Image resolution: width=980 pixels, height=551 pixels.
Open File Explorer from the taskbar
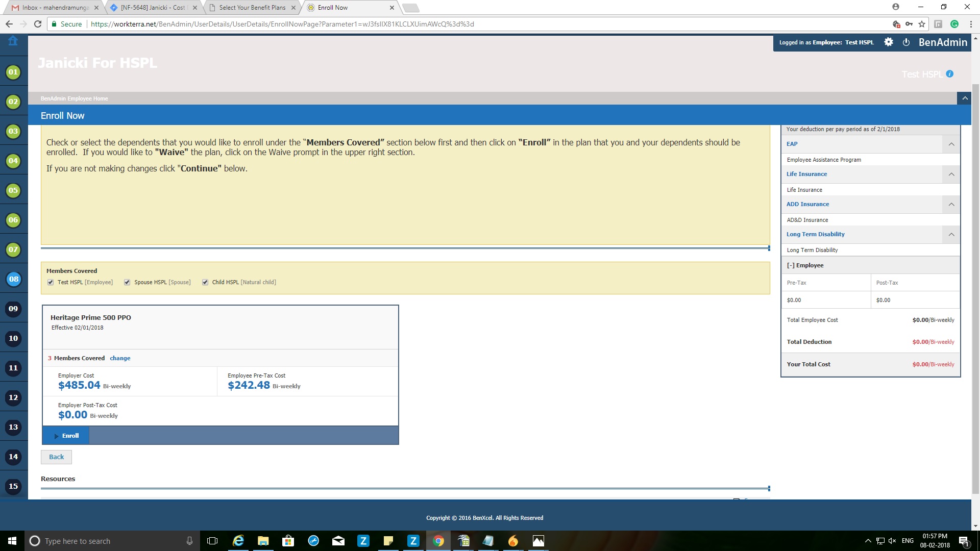click(263, 541)
